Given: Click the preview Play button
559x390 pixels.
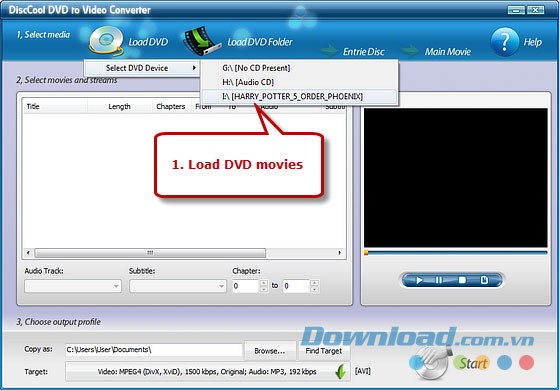Looking at the screenshot, I should click(x=419, y=280).
